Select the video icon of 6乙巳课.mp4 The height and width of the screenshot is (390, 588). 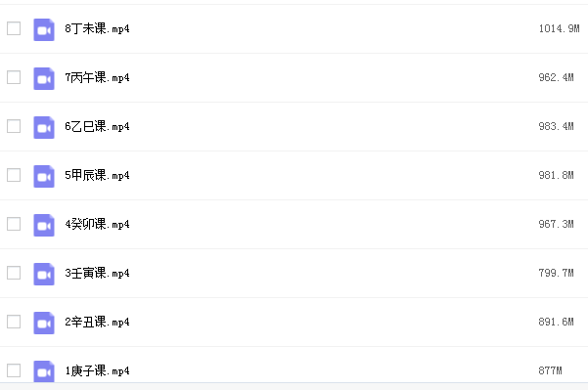(x=44, y=127)
